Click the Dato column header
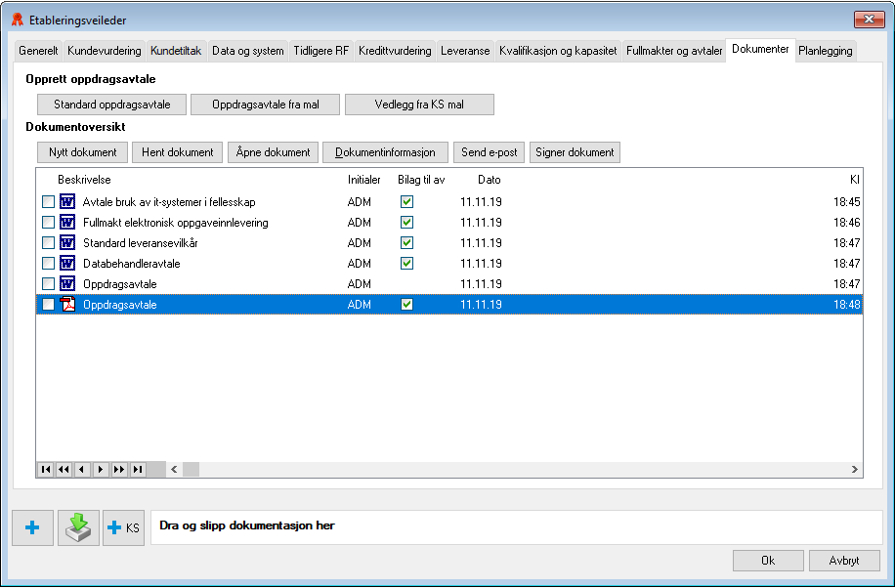This screenshot has width=895, height=588. coord(490,180)
